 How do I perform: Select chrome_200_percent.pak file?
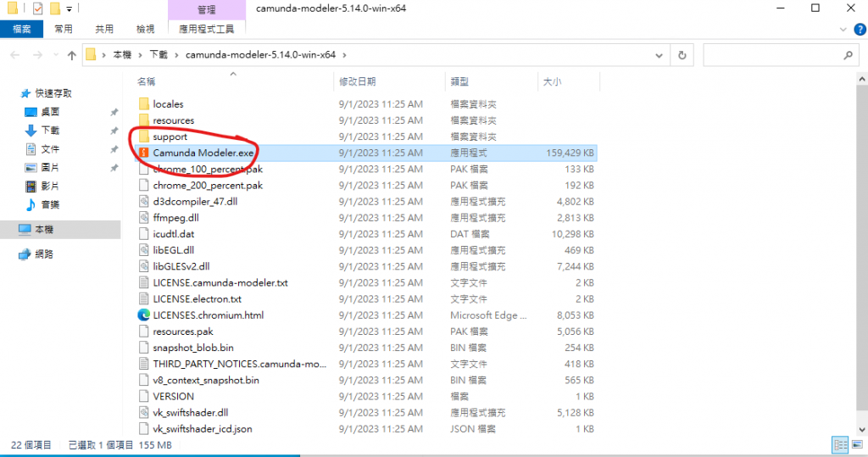coord(208,185)
